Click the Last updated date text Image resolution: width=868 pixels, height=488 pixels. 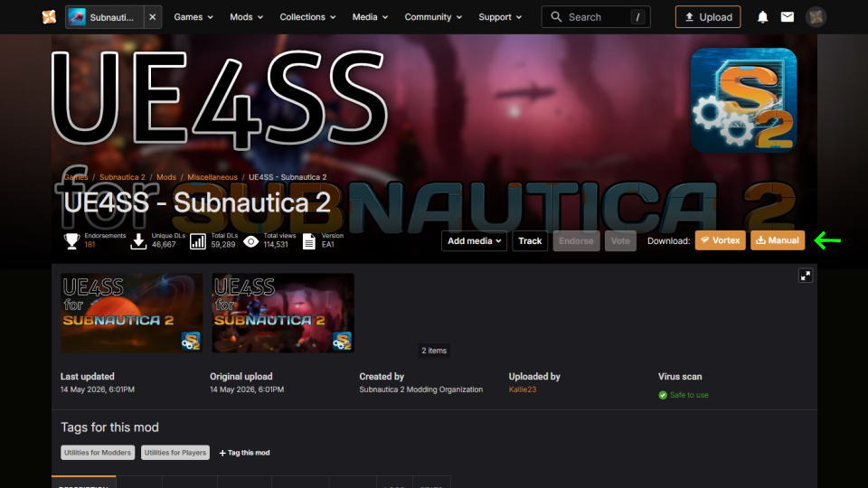(x=98, y=389)
